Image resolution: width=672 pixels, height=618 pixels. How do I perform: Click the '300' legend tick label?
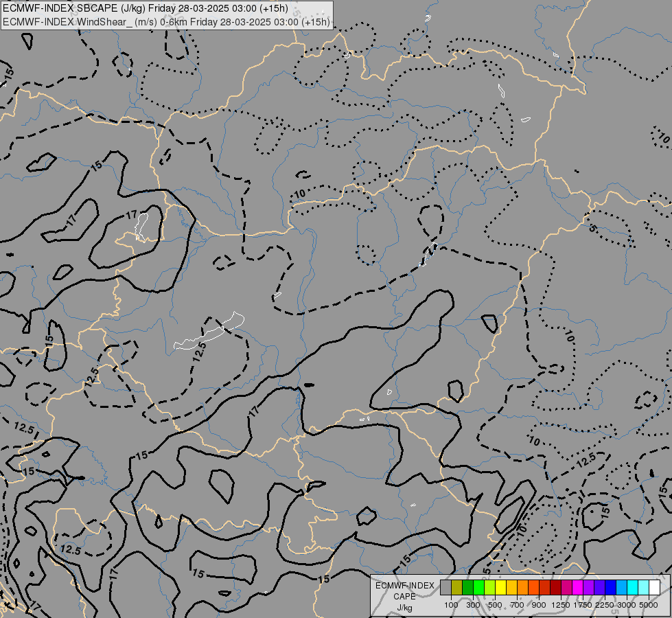tap(473, 605)
